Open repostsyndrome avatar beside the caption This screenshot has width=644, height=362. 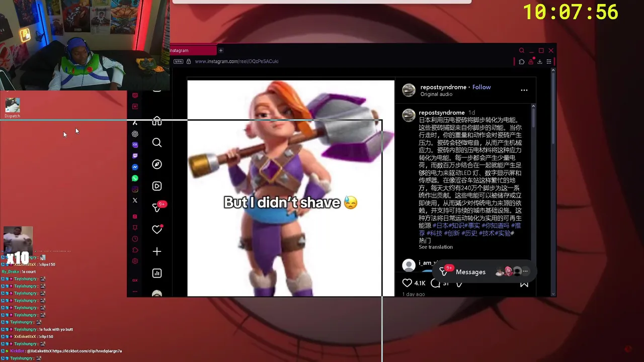tap(409, 115)
